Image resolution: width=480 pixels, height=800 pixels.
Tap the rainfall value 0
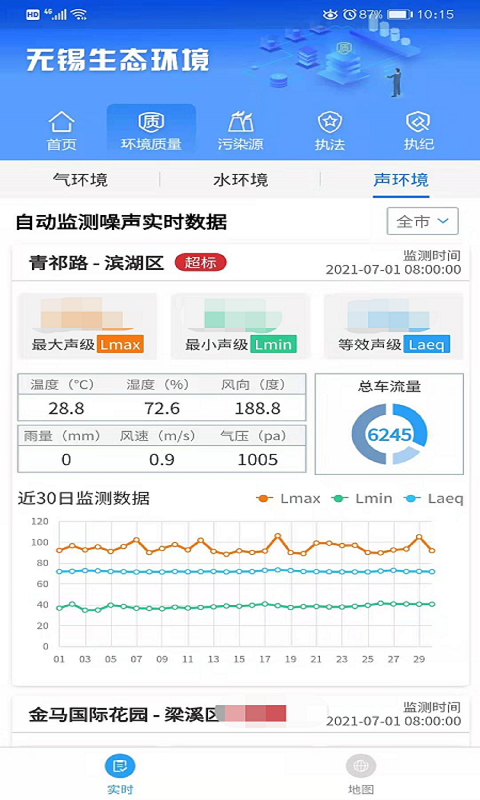pos(66,460)
